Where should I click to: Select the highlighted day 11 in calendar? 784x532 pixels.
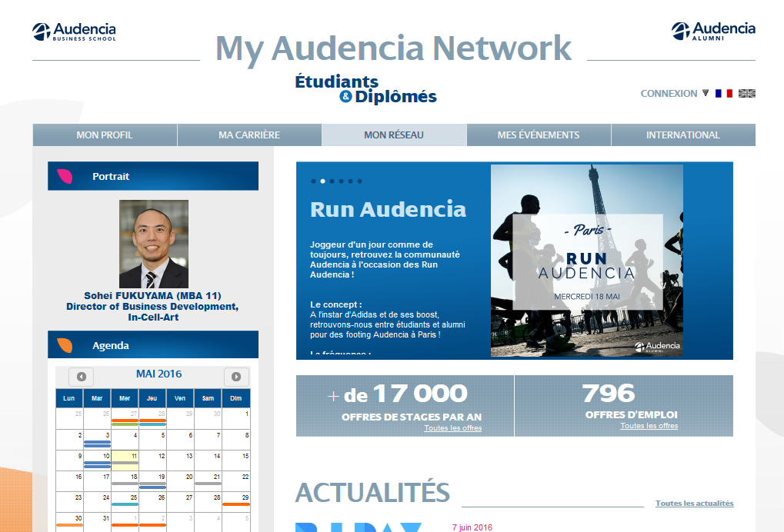125,461
